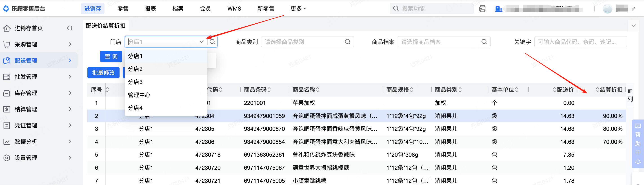Click the 结算管理 dollar icon
This screenshot has height=185, width=644.
(x=7, y=109)
